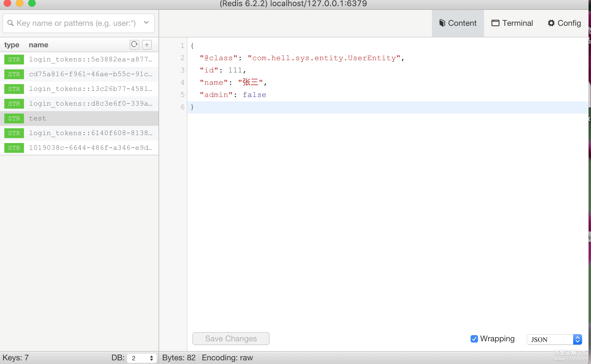Select key login_tokens::d8c3e6f0-339a
Screen dimensions: 591x364
(79, 104)
